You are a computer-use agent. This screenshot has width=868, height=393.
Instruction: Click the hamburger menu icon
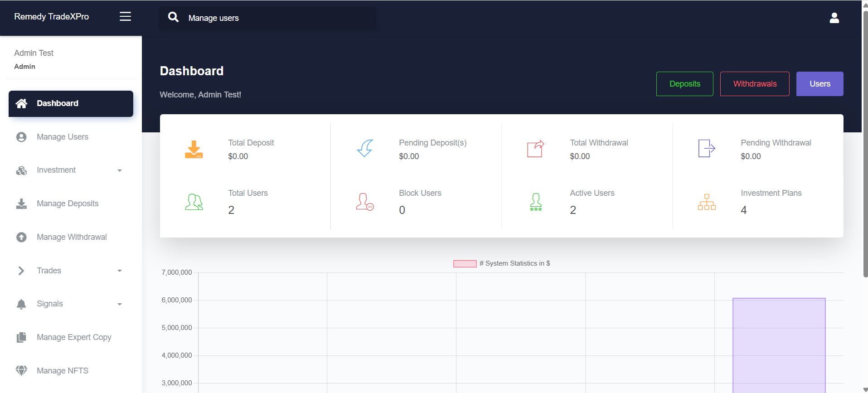125,17
